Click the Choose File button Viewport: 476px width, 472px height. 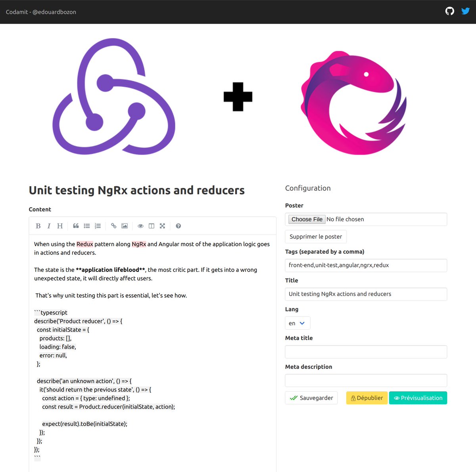307,219
